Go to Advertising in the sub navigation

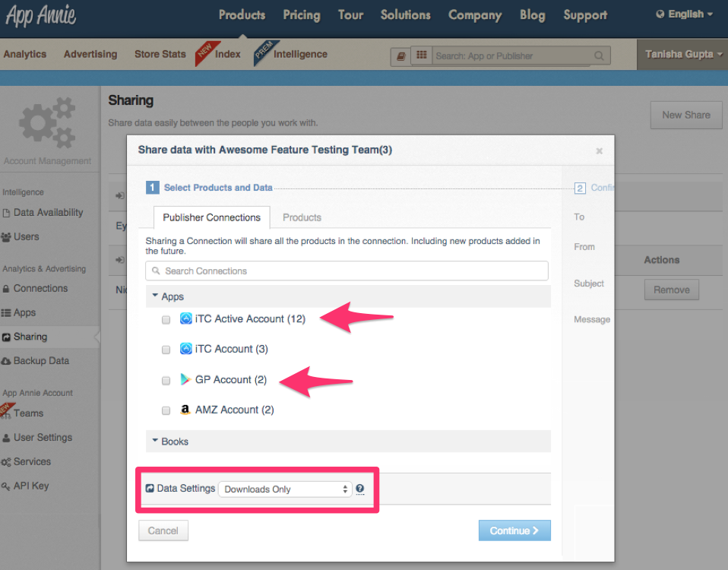coord(90,54)
